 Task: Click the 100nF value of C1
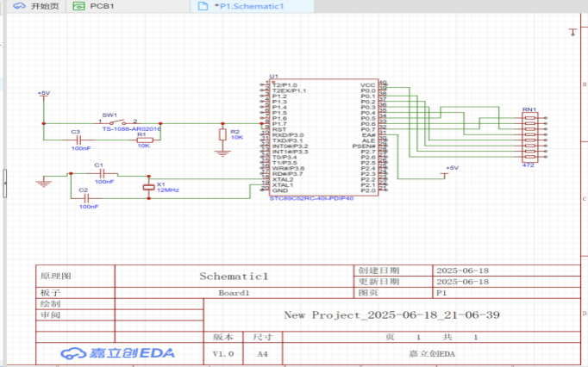click(104, 182)
